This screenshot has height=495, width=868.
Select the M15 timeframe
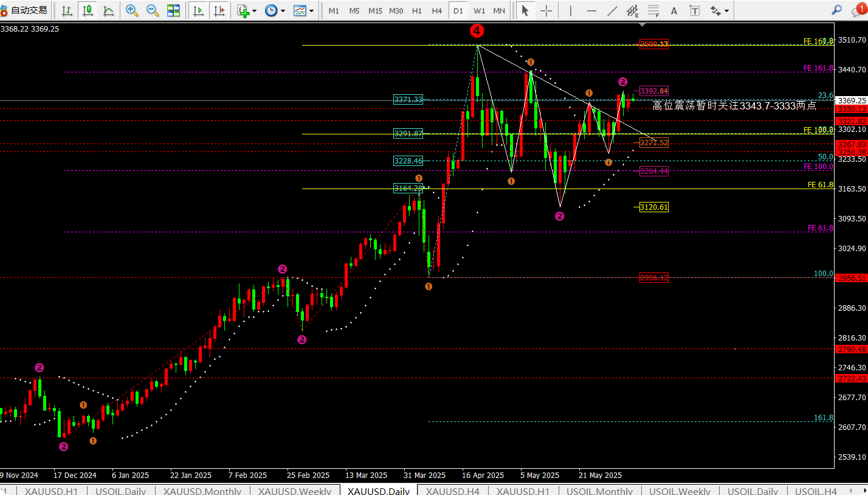pos(375,10)
